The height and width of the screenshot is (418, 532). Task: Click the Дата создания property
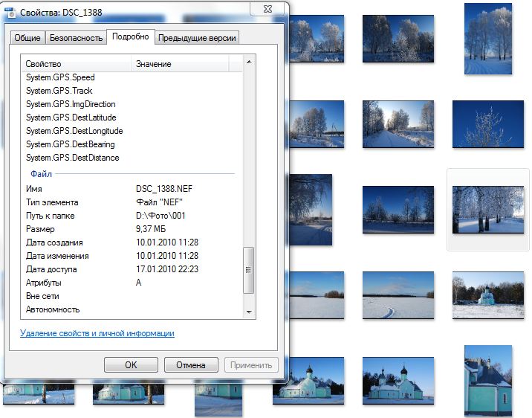coord(54,242)
